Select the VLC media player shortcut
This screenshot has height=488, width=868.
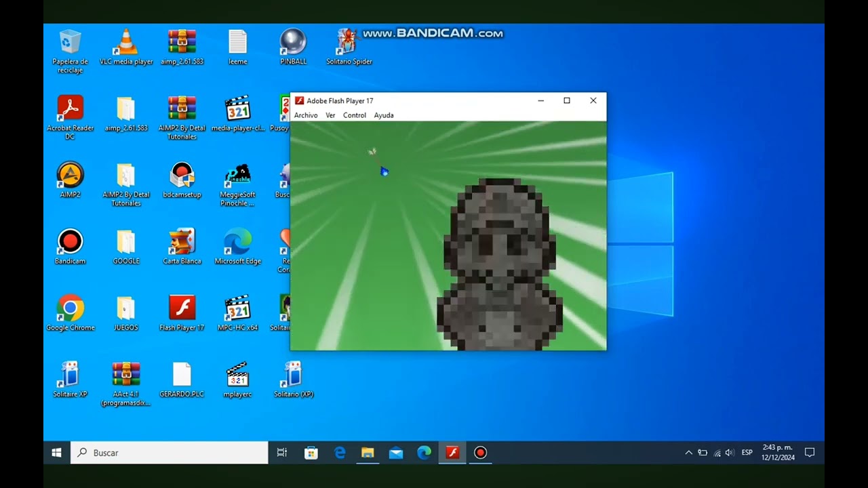(x=126, y=47)
